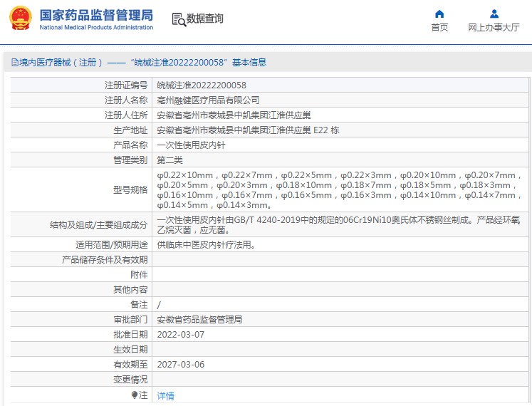Click registration number value 皖械注准20222200058

pyautogui.click(x=202, y=85)
